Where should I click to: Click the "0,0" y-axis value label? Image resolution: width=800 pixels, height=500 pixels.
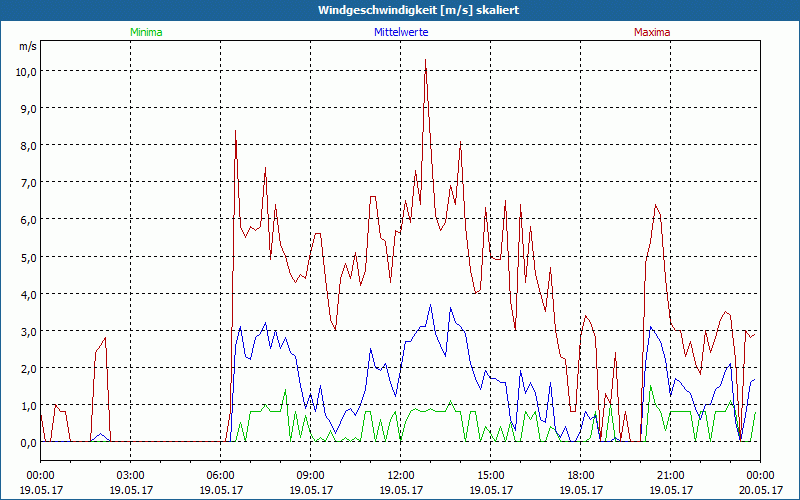[27, 442]
